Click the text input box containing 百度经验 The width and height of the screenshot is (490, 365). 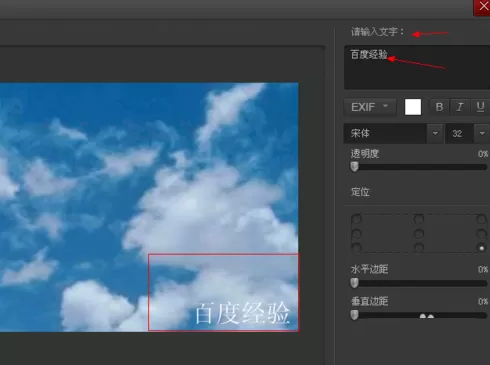point(417,67)
